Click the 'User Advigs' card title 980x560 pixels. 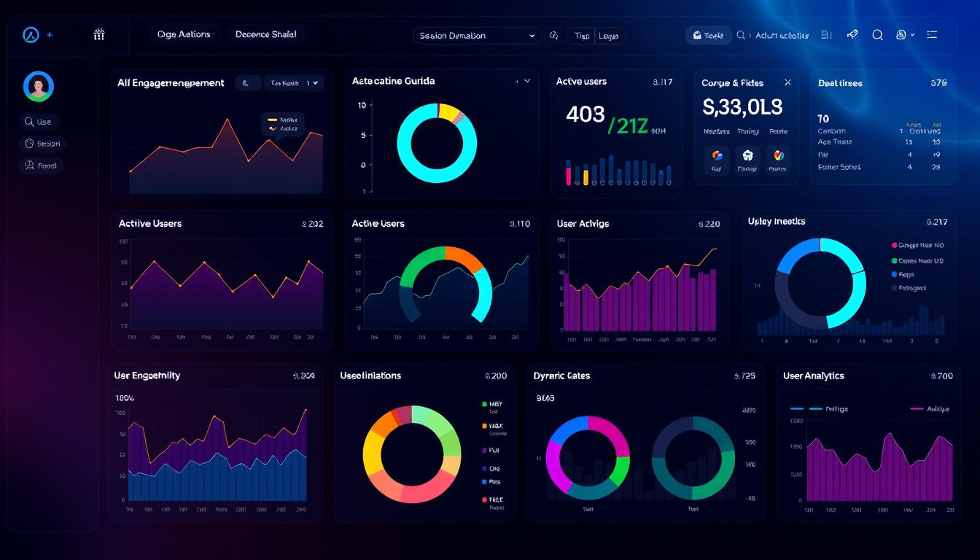pyautogui.click(x=583, y=224)
